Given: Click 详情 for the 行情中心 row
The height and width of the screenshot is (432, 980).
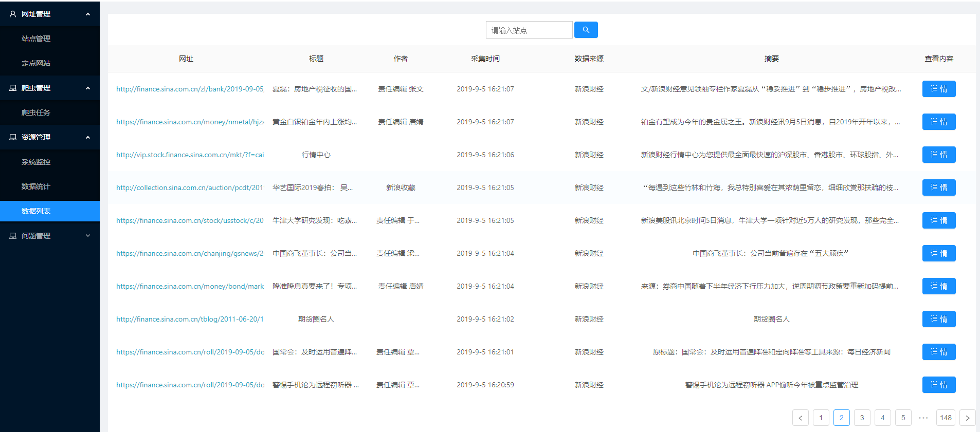Looking at the screenshot, I should point(939,155).
